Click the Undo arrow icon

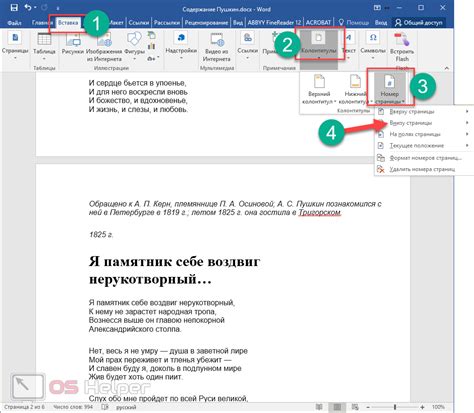pyautogui.click(x=28, y=8)
